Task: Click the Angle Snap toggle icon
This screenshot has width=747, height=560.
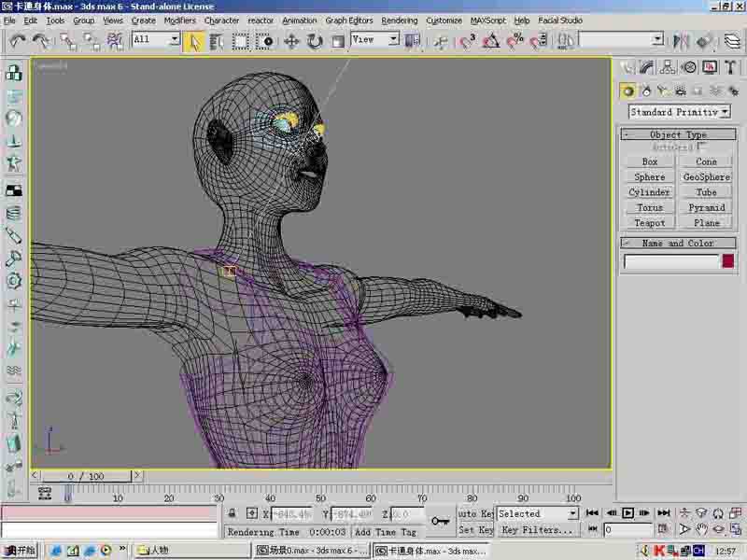Action: click(491, 41)
